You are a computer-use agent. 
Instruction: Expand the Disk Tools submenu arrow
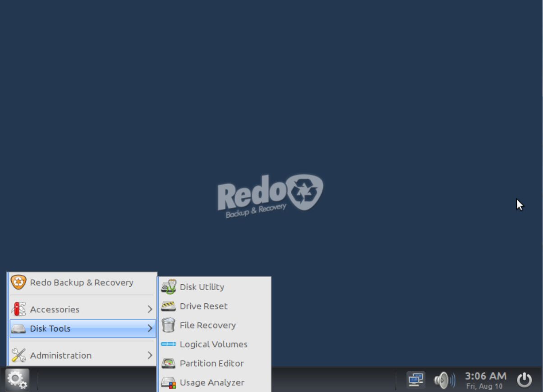click(150, 328)
